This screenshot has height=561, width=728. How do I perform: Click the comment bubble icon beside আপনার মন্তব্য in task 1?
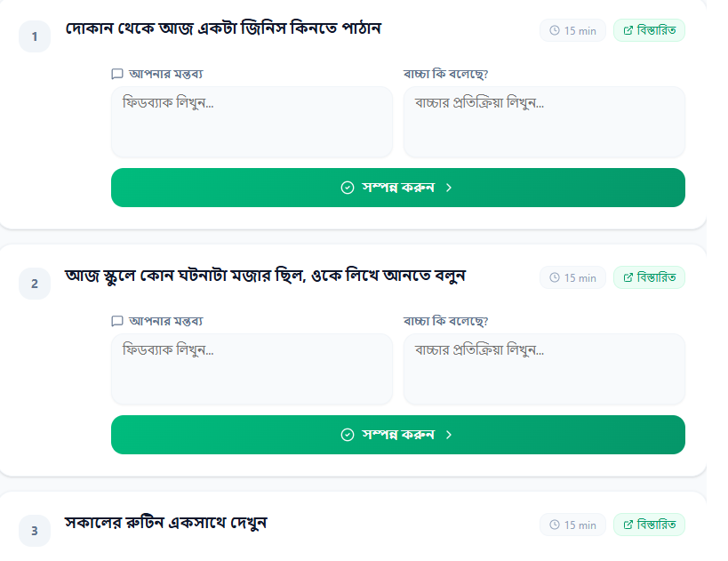pos(116,74)
